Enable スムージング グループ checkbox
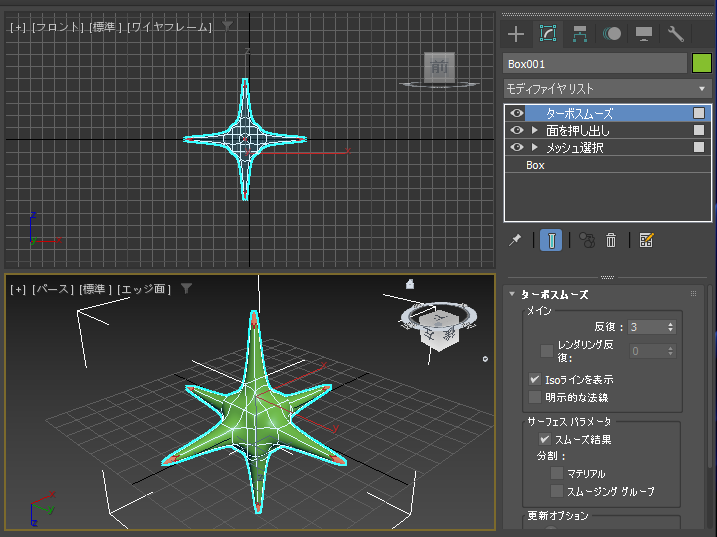The width and height of the screenshot is (717, 537). point(557,491)
